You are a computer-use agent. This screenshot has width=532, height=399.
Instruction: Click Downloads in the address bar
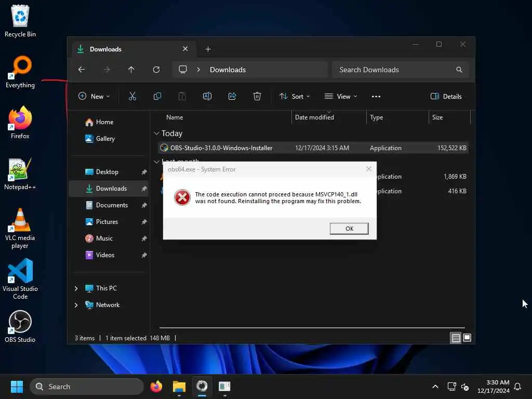click(x=228, y=70)
